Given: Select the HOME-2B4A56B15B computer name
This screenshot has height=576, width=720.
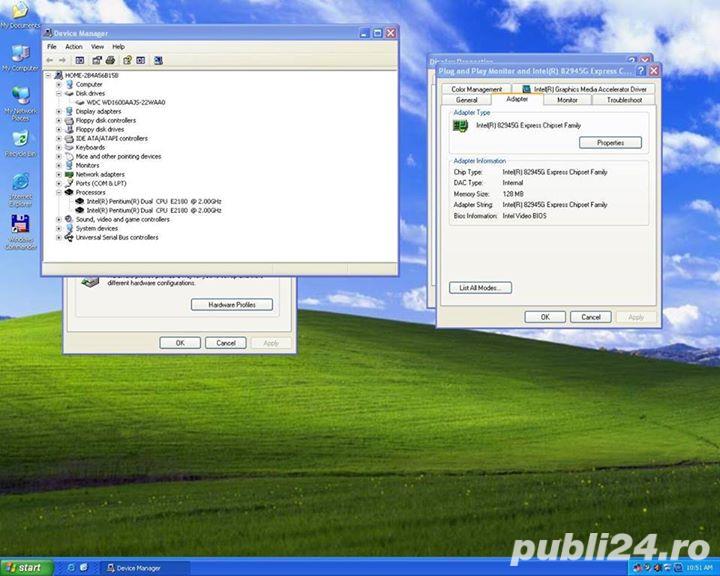Looking at the screenshot, I should coord(91,75).
